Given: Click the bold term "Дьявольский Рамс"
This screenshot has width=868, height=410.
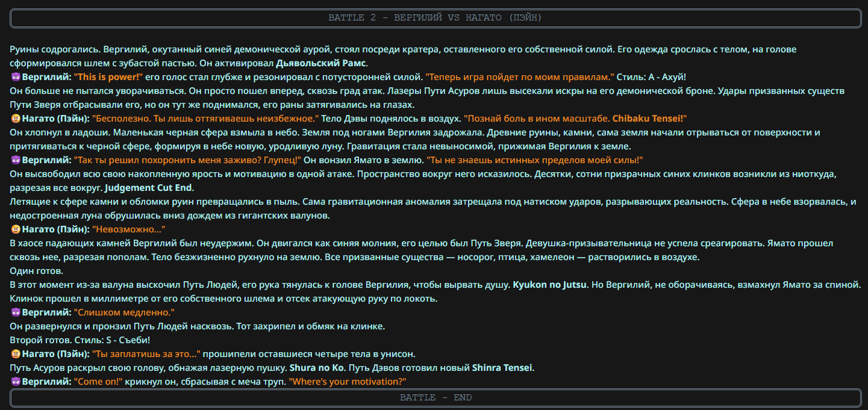Looking at the screenshot, I should coord(322,63).
